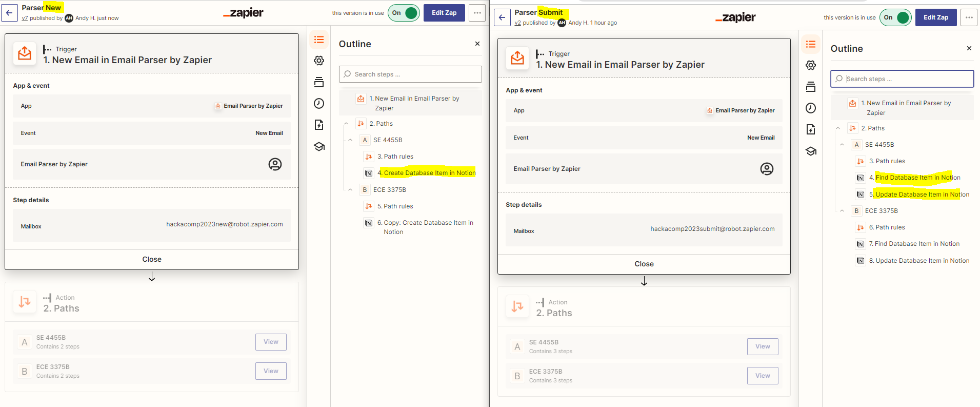The width and height of the screenshot is (980, 407).
Task: Open settings gear in Parser New sidebar
Action: (319, 61)
